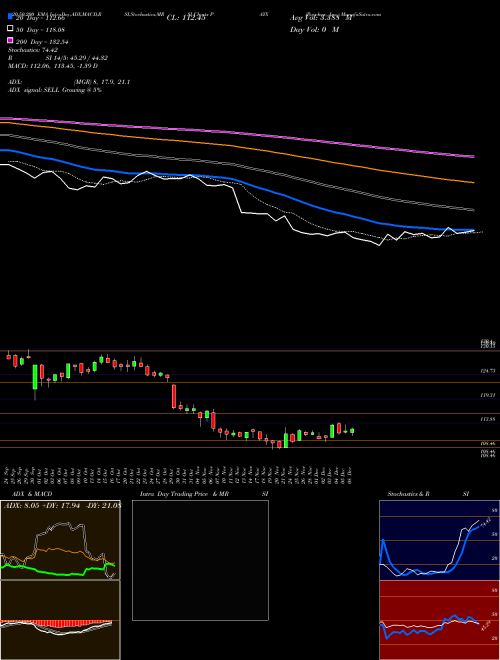The height and width of the screenshot is (660, 500).
Task: Click the magenta 200 Day EMA legend swatch
Action: pyautogui.click(x=11, y=40)
